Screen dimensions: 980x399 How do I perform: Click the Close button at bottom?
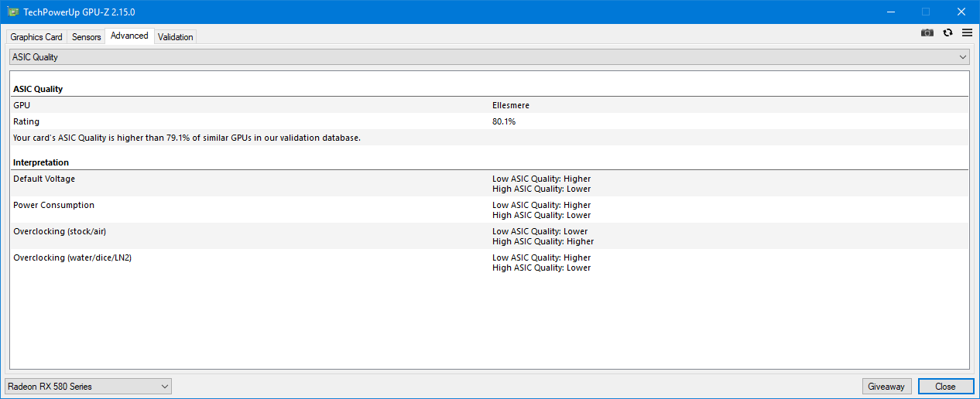[x=944, y=386]
